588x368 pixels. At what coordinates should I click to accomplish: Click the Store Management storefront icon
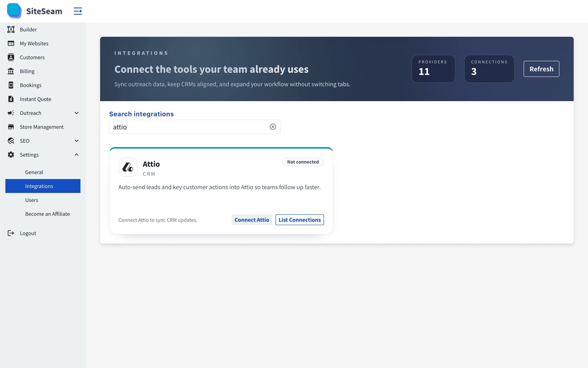point(11,127)
